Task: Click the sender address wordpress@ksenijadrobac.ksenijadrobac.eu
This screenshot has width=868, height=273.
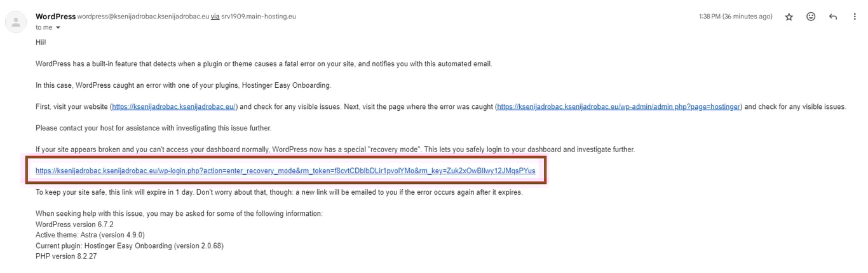Action: click(x=143, y=17)
